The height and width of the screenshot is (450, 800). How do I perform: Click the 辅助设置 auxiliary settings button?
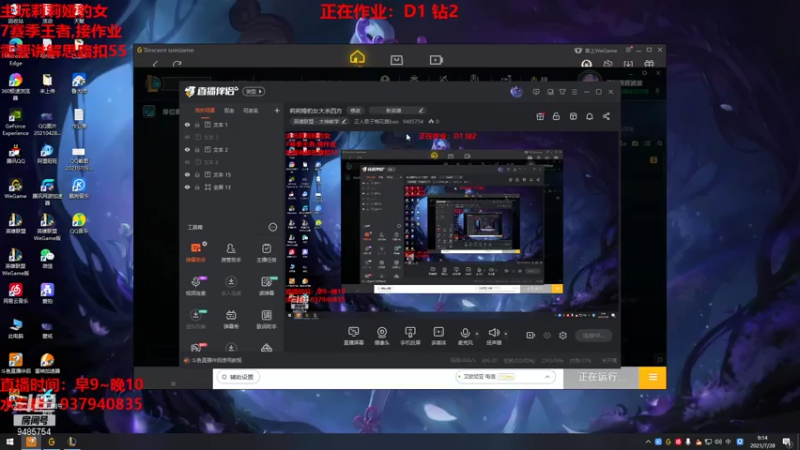238,377
